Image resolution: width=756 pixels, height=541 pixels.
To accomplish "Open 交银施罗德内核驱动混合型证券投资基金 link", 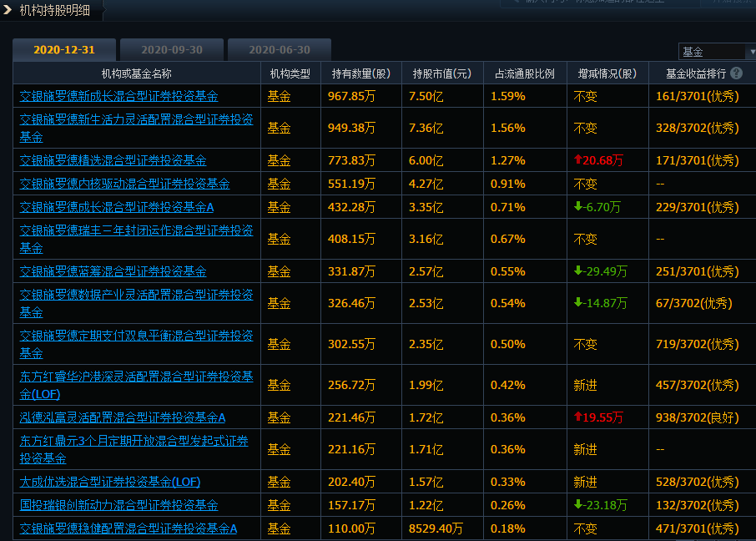I will tap(124, 184).
